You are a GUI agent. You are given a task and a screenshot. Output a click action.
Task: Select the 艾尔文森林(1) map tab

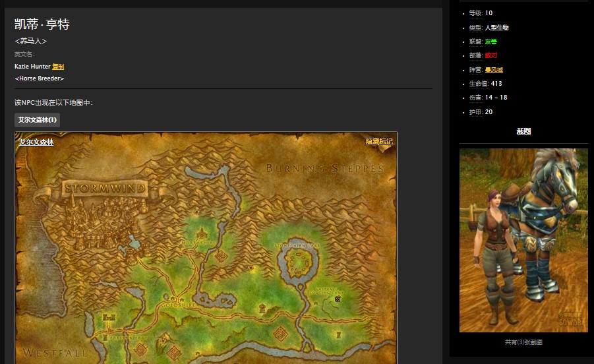click(x=38, y=120)
